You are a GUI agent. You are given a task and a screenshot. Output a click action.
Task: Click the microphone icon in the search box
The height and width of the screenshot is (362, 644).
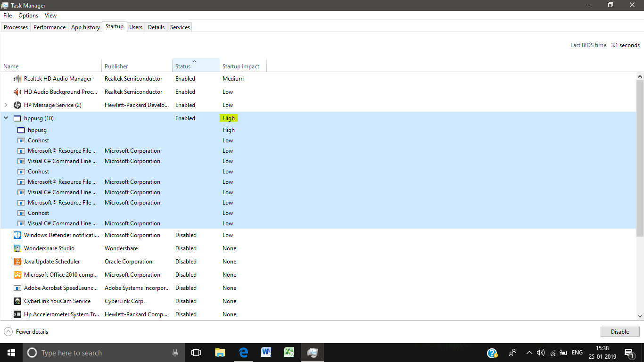pyautogui.click(x=175, y=353)
